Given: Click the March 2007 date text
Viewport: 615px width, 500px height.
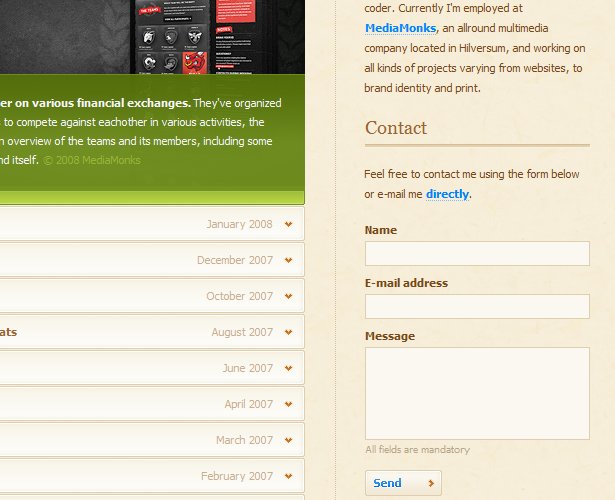Looking at the screenshot, I should click(x=244, y=440).
